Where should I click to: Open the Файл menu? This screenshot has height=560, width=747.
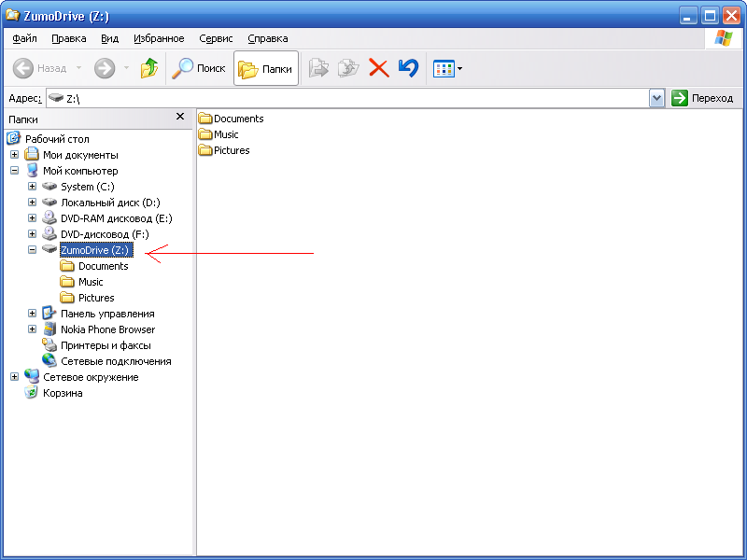25,38
